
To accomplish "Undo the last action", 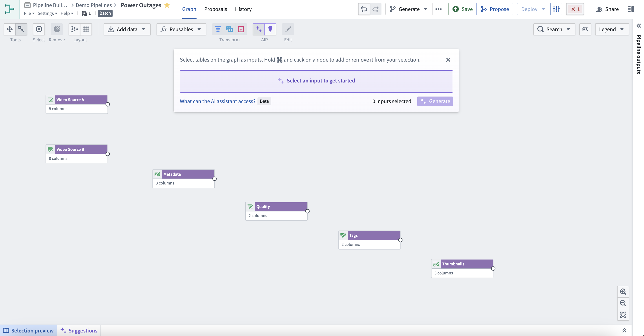I will click(364, 9).
